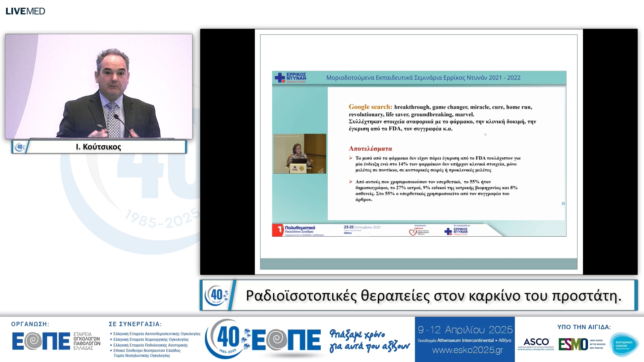Click the Αποτελέσματα heading on the slide
The image size is (644, 362).
(x=370, y=148)
